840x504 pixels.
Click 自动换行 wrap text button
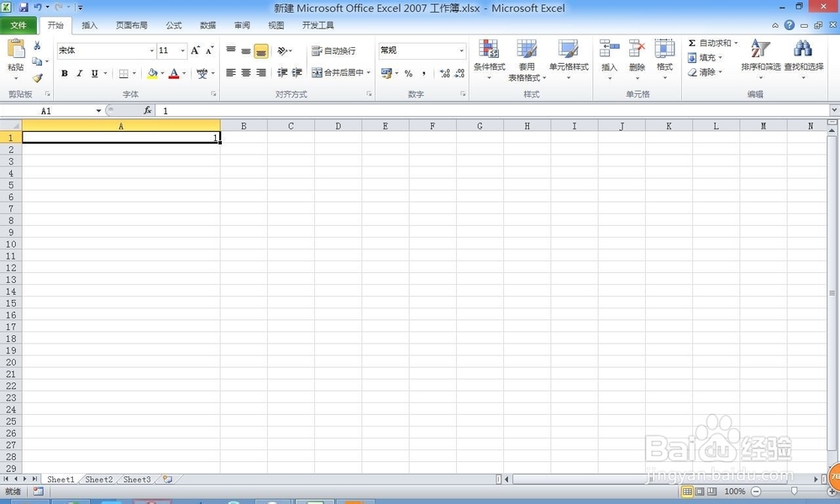[x=333, y=51]
